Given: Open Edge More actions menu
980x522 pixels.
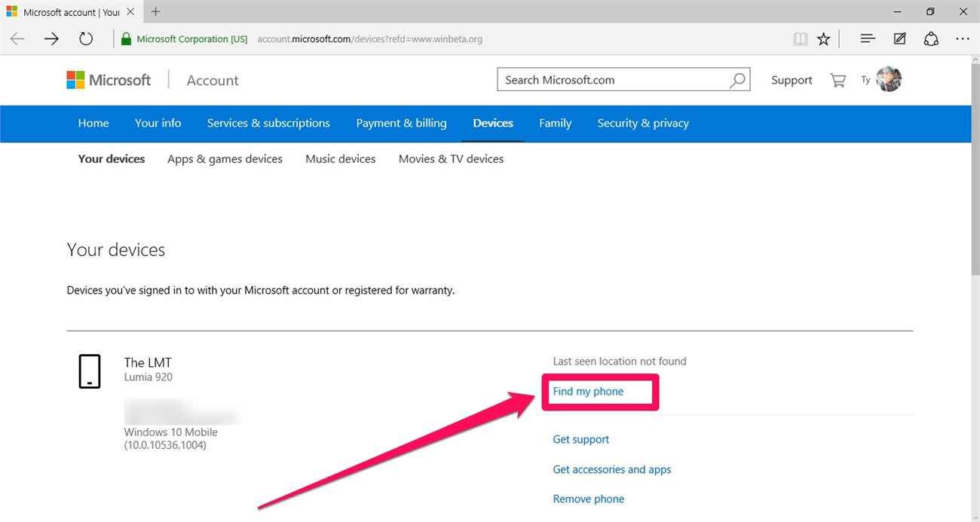Looking at the screenshot, I should (x=963, y=38).
